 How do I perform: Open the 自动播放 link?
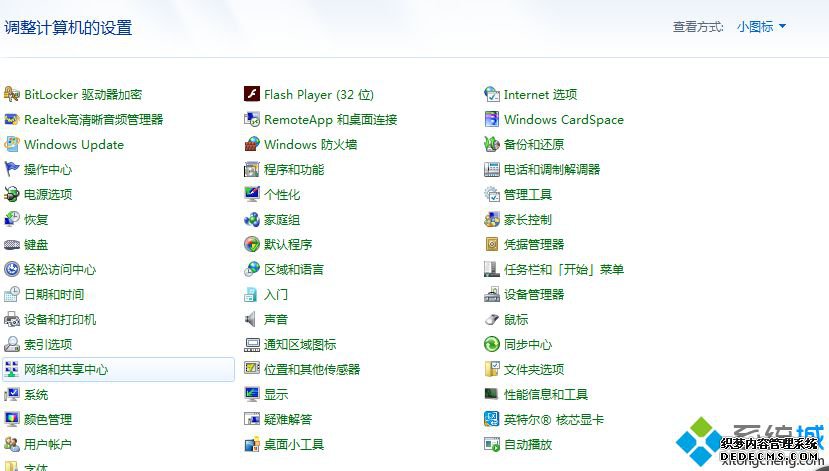pyautogui.click(x=528, y=444)
